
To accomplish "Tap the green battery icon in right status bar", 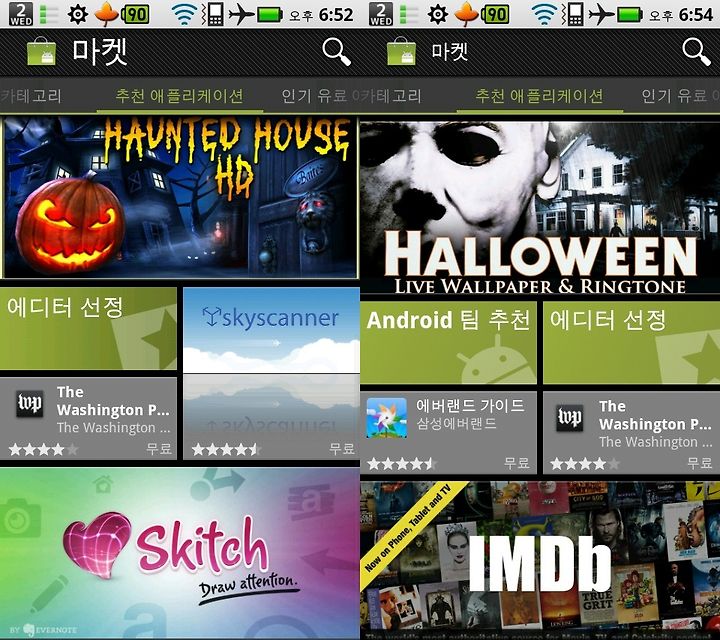I will (630, 15).
